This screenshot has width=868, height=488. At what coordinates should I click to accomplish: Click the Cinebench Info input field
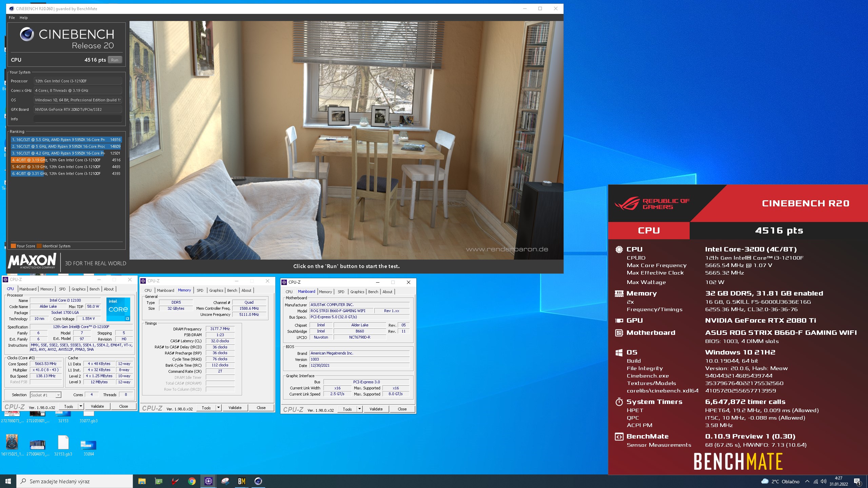pos(78,119)
